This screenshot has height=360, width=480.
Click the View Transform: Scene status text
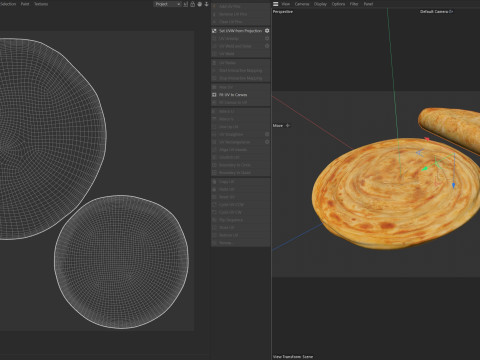click(x=293, y=357)
